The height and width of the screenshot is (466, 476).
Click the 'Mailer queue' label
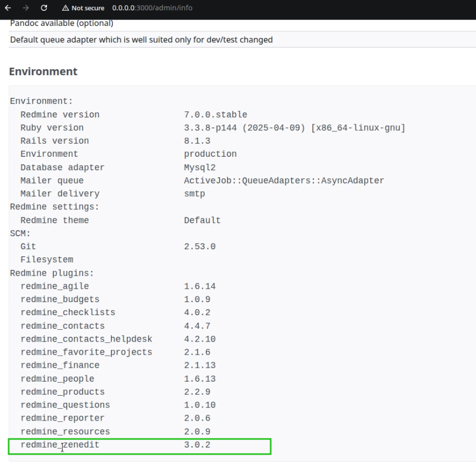point(52,181)
